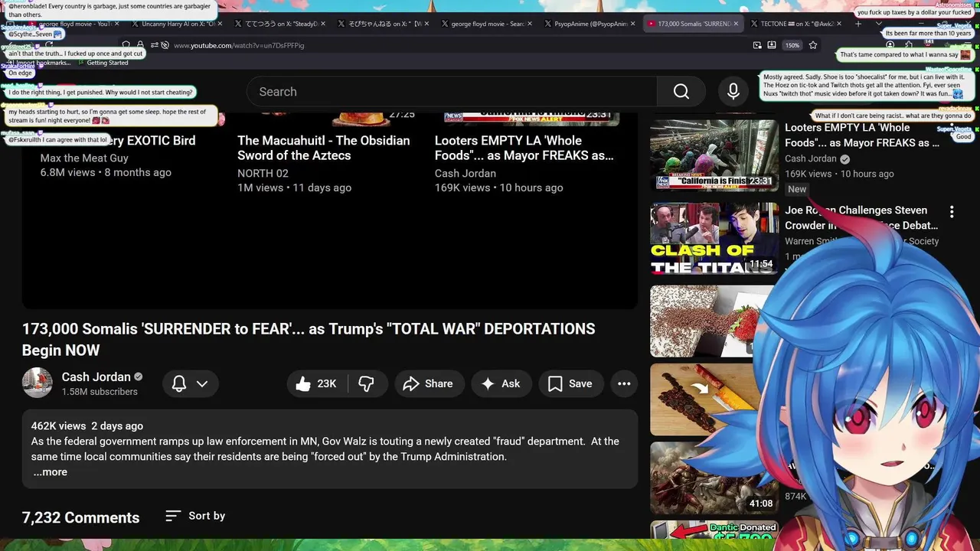Open the Ask AI button

click(501, 383)
